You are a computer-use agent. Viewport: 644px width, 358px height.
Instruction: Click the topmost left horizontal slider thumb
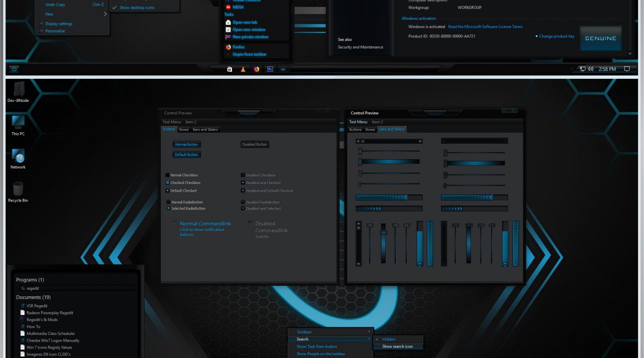coord(360,151)
